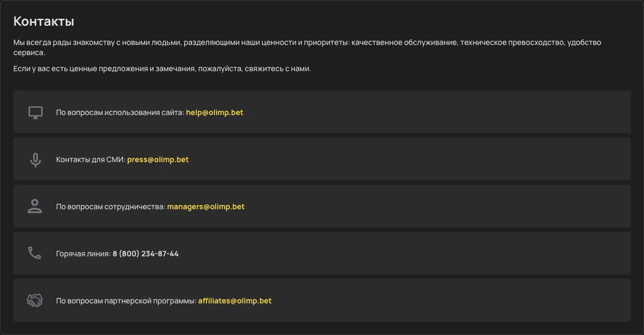Click the phone icon for the hotline
644x335 pixels.
[x=34, y=253]
